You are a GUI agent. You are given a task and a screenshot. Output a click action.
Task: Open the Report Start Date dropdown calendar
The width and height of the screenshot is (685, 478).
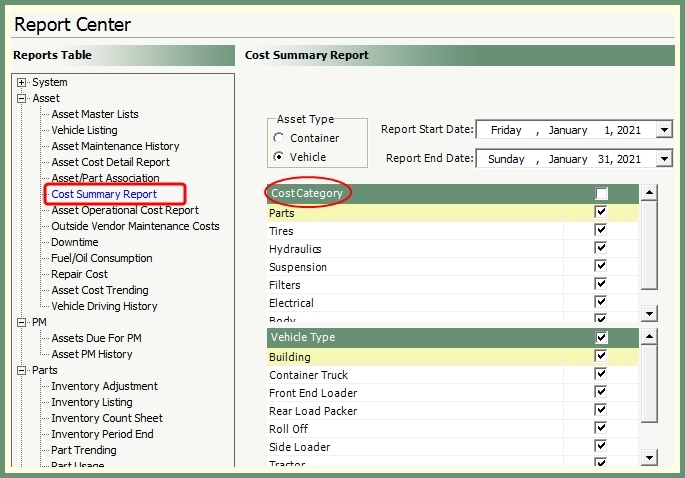pos(664,130)
